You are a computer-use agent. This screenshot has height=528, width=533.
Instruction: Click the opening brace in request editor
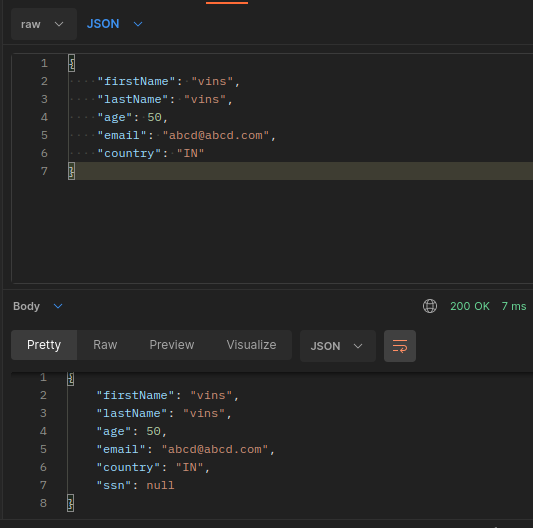pos(71,63)
